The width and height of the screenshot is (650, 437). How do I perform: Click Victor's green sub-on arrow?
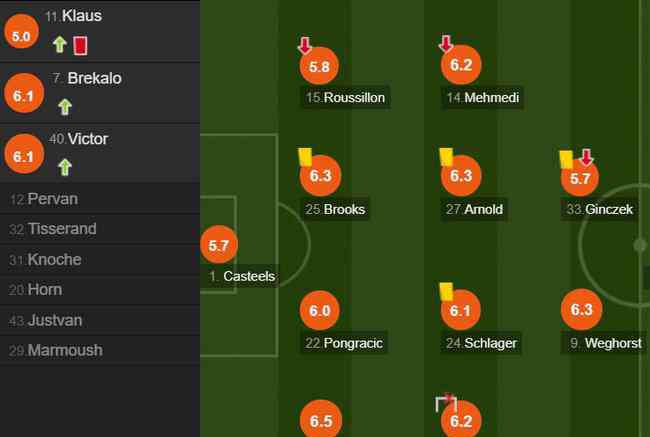[65, 168]
